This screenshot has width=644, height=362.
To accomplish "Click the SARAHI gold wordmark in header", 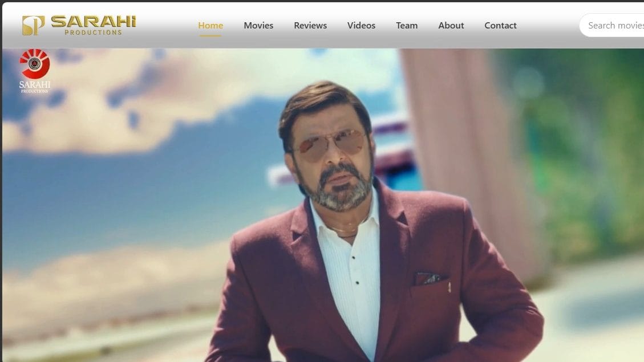I will coord(94,22).
